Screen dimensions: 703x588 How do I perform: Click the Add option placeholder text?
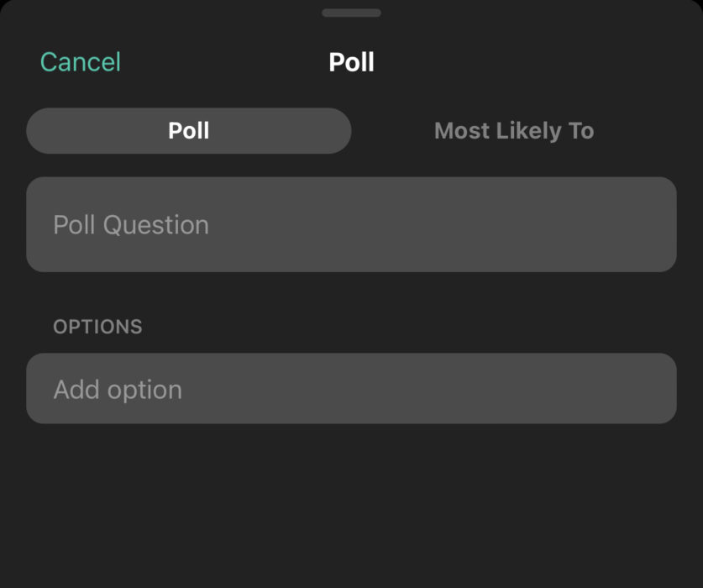click(117, 388)
